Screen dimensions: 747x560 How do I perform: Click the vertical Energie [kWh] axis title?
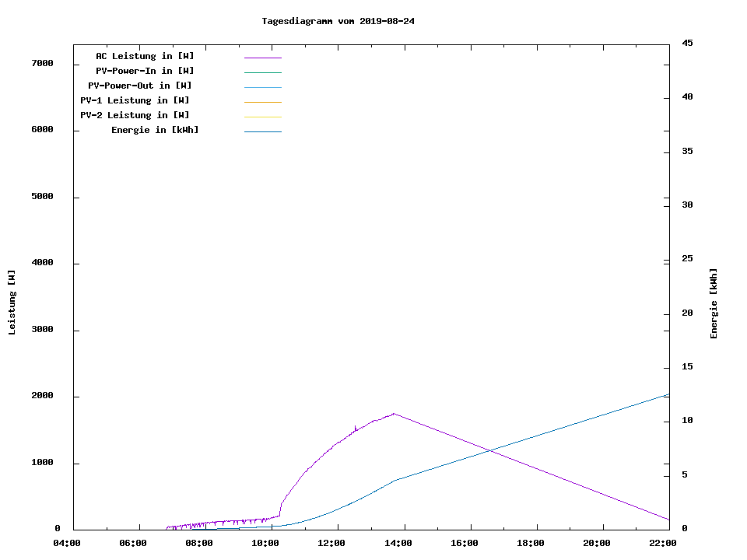point(714,303)
